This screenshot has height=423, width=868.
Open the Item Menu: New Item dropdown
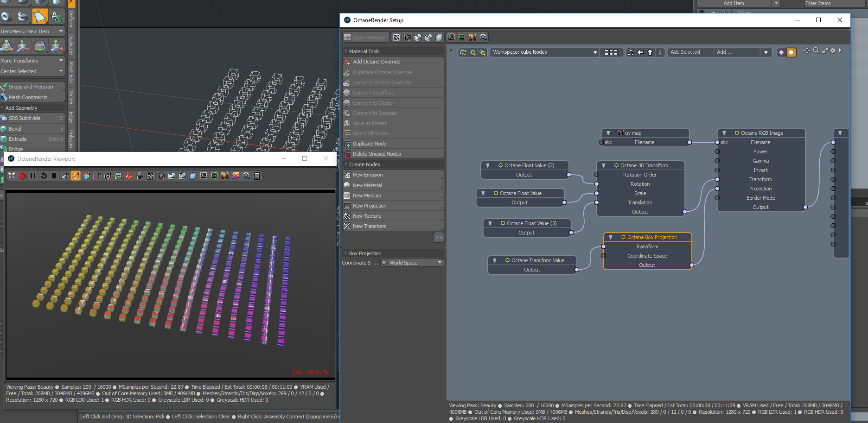click(32, 32)
